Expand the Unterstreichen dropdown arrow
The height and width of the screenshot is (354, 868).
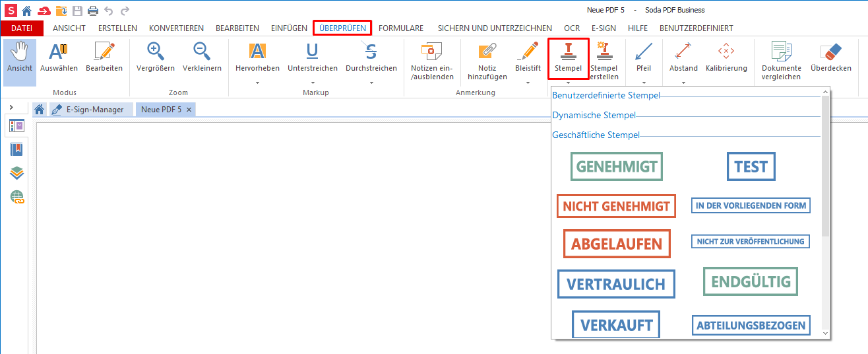[x=313, y=83]
